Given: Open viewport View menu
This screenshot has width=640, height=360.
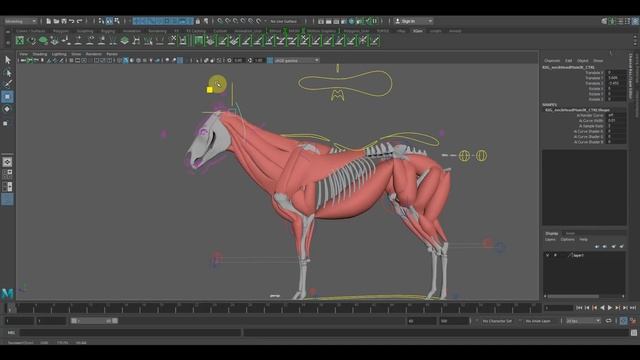Looking at the screenshot, I should pyautogui.click(x=24, y=54).
